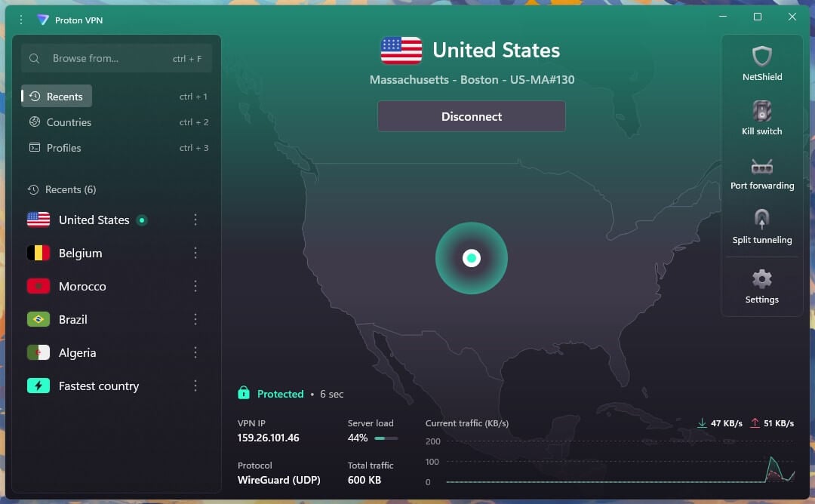Click the United States connected status dot
Viewport: 815px width, 504px height.
(142, 220)
